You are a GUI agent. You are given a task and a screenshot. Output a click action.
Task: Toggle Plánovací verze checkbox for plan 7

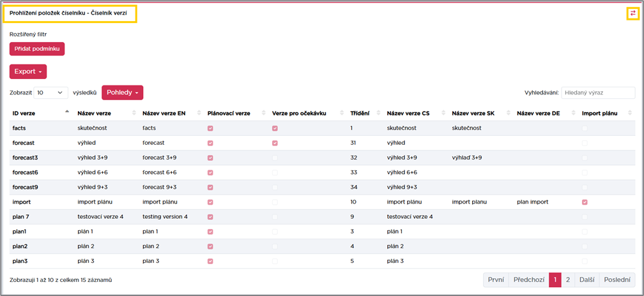210,217
